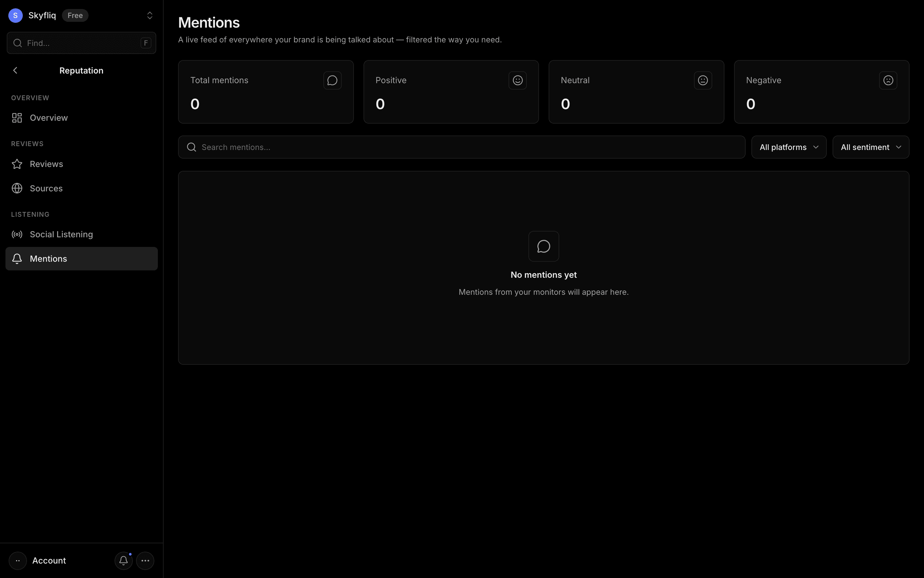Viewport: 924px width, 578px height.
Task: Click the Mentions bell icon in sidebar
Action: pos(17,259)
